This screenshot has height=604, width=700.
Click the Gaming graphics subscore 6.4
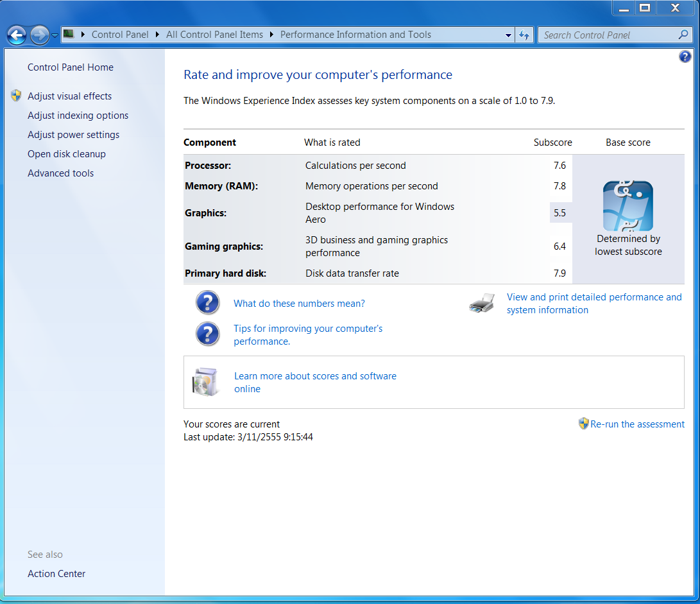coord(560,246)
